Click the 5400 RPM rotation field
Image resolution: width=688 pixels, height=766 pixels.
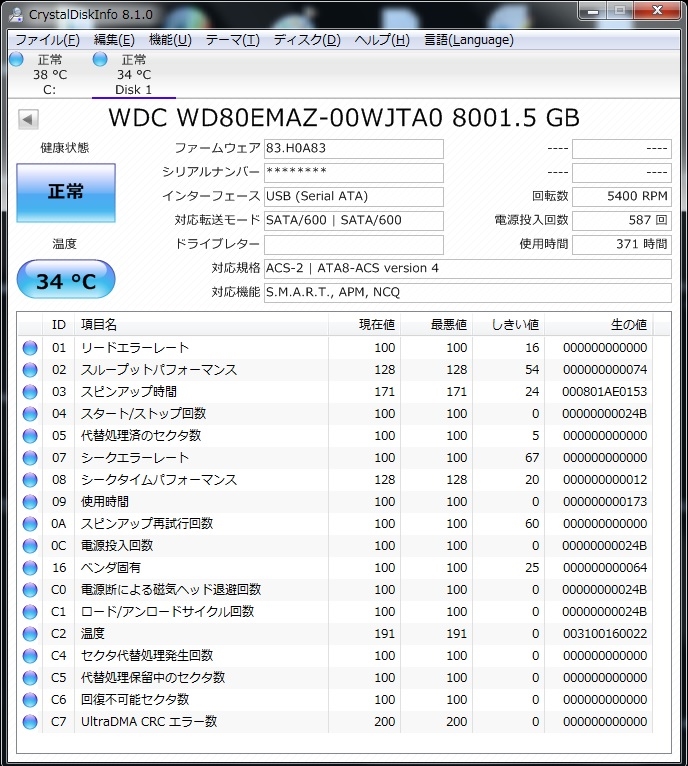tap(622, 196)
